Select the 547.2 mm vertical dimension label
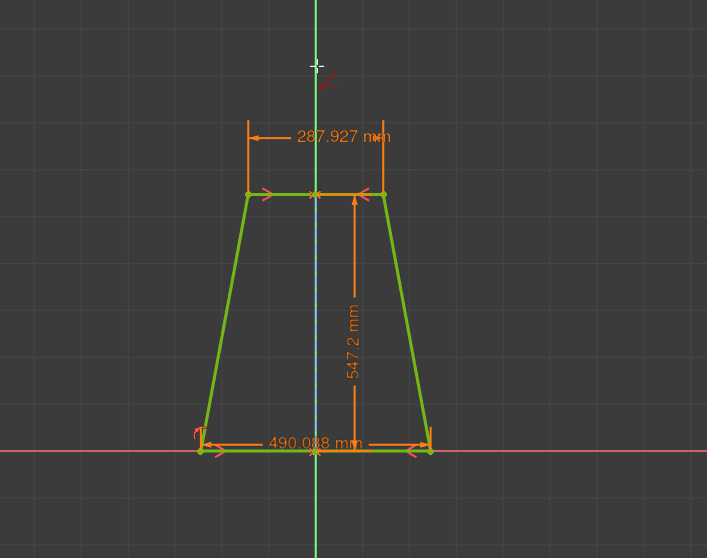 tap(353, 341)
